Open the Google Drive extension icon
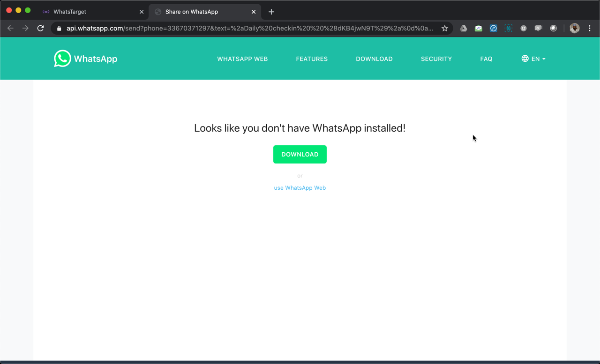Viewport: 600px width, 364px height. click(x=463, y=28)
